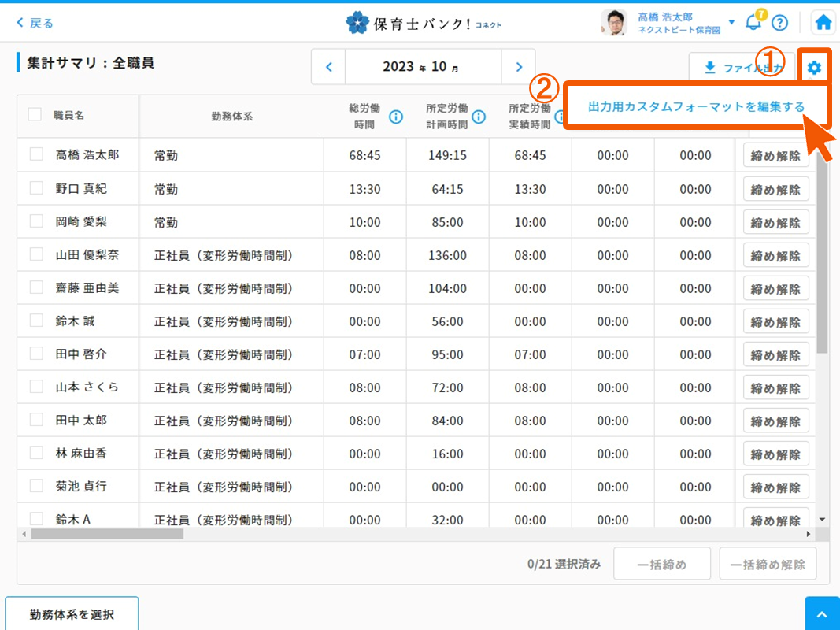Open 勤務体系を選択 selector

click(x=72, y=613)
